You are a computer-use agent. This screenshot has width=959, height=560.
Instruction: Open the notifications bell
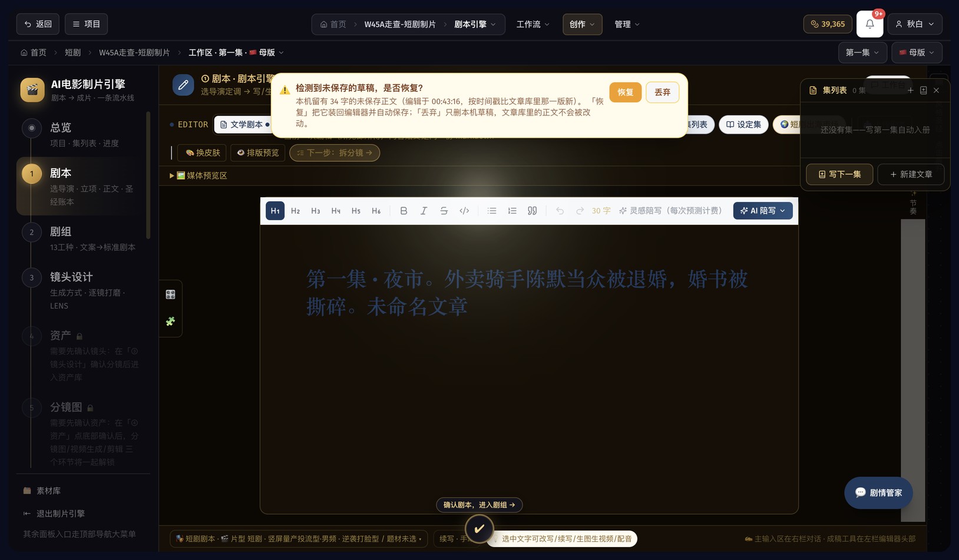point(869,24)
